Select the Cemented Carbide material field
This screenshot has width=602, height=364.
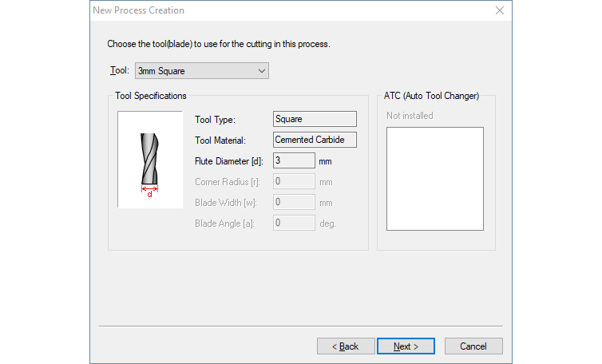(314, 140)
